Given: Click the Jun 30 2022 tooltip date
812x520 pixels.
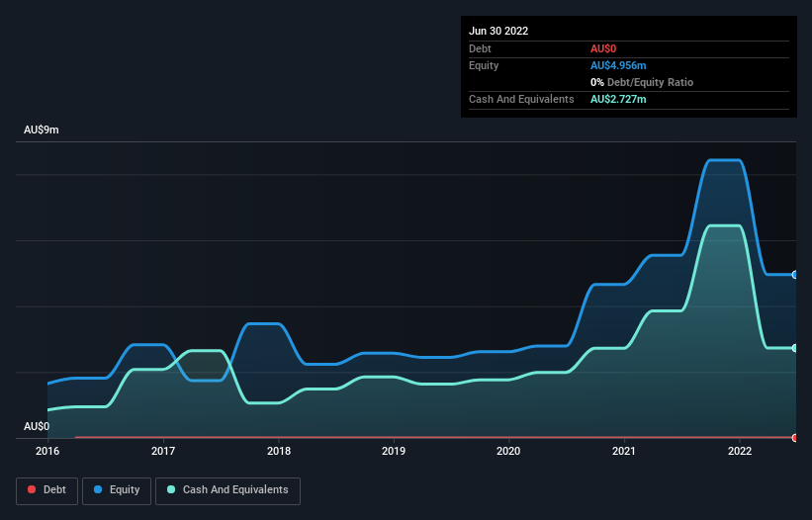Looking at the screenshot, I should 498,31.
